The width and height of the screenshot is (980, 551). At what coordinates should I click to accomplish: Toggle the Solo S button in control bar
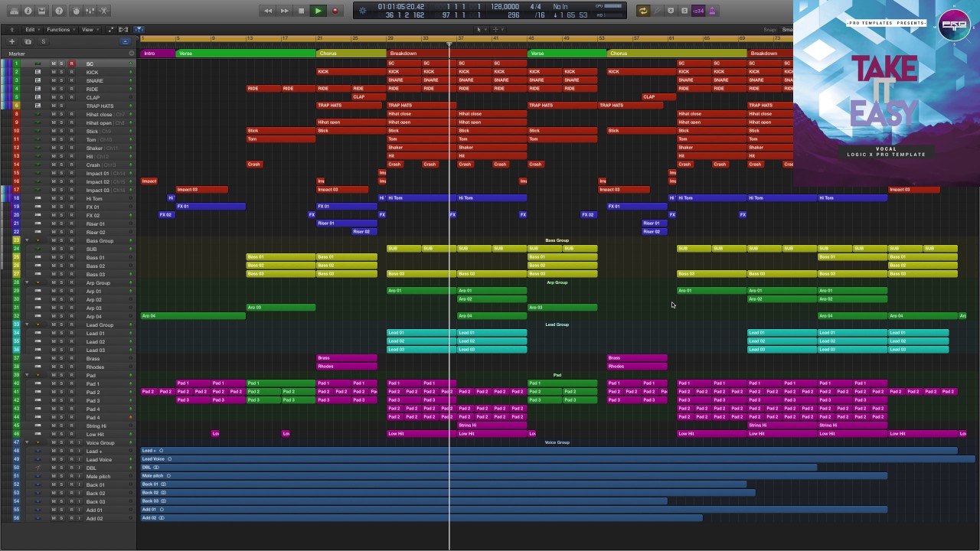click(x=684, y=11)
